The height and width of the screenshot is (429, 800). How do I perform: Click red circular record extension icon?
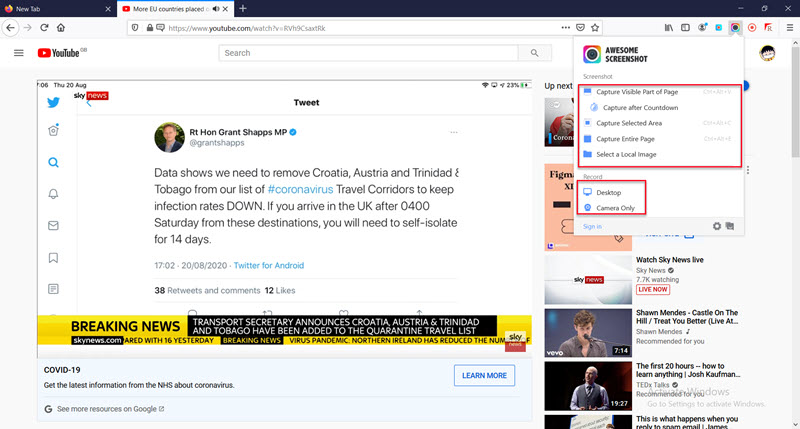752,28
